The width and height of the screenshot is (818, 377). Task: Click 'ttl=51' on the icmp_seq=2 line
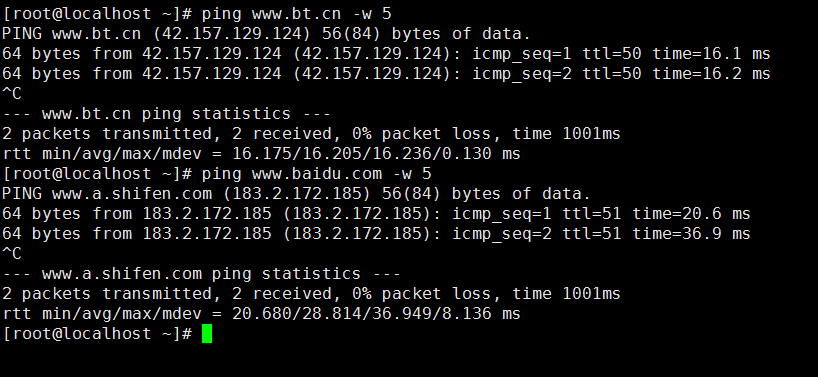coord(592,234)
